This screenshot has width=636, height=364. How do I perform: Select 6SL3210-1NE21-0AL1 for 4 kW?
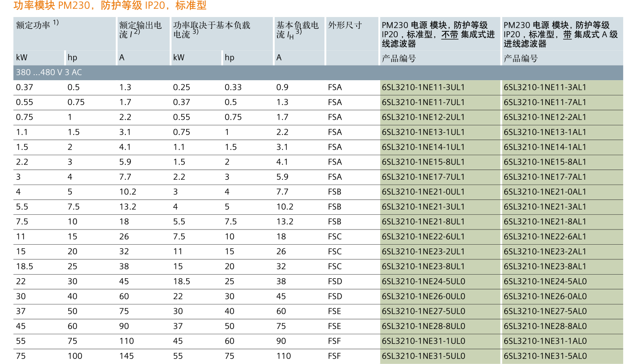point(545,192)
